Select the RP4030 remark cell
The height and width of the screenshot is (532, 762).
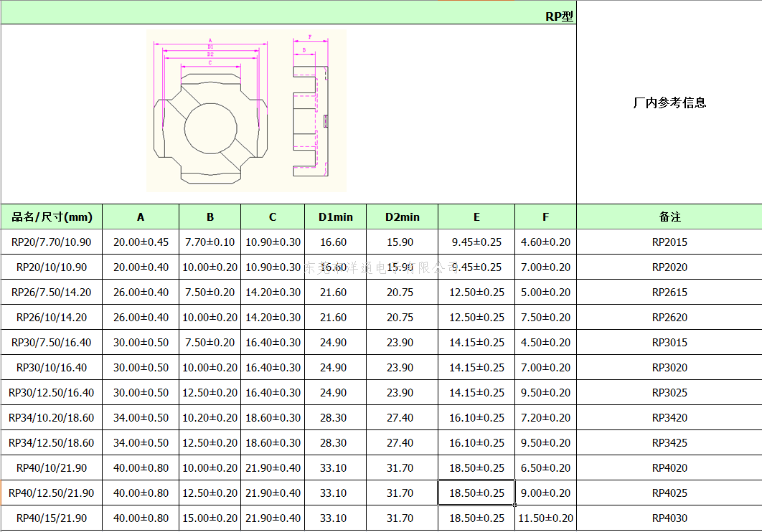[x=669, y=518]
